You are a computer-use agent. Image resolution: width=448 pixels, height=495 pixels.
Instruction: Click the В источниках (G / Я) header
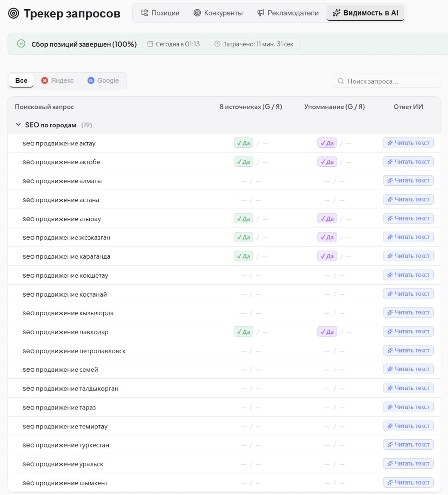tap(251, 107)
